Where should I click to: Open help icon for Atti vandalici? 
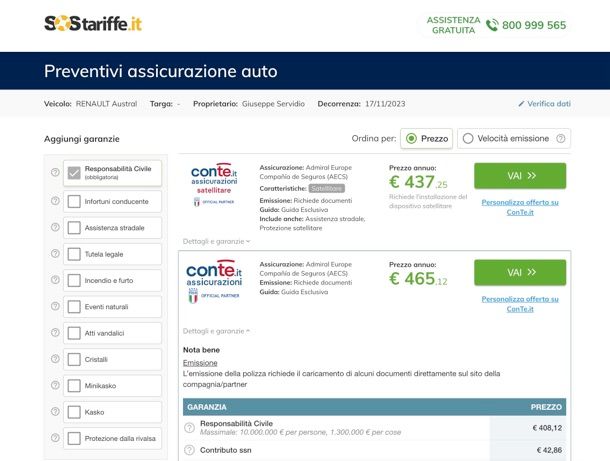click(55, 333)
